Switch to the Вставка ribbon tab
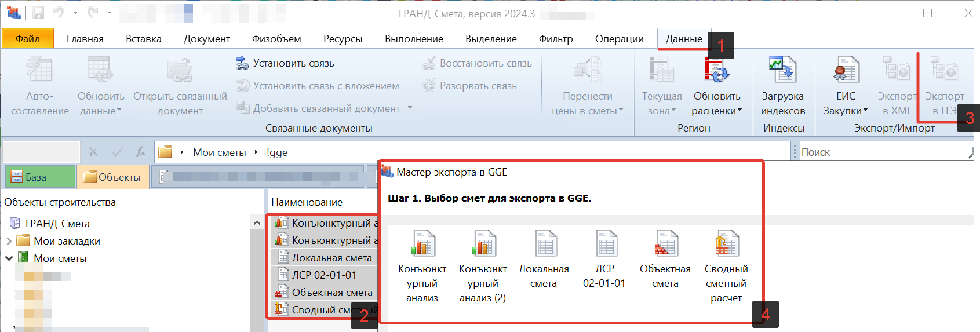 click(x=144, y=39)
